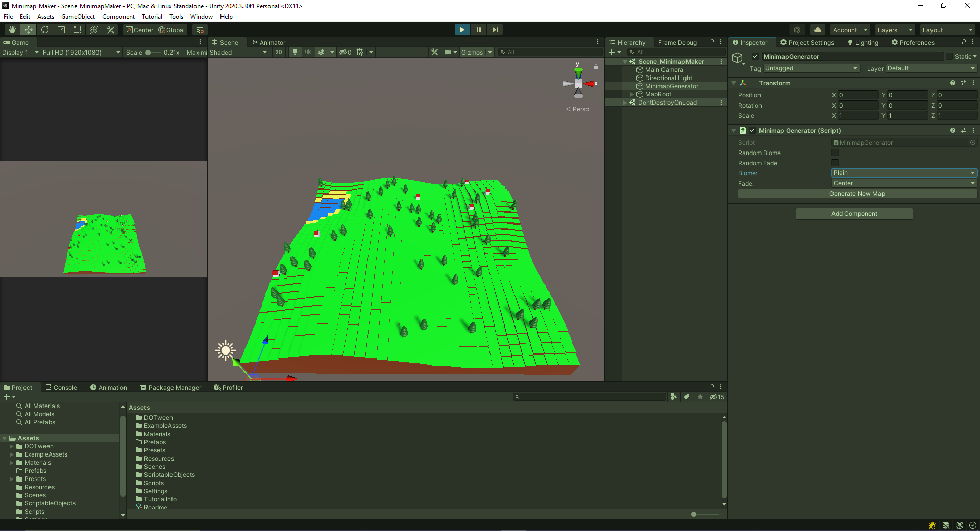Select the Rect tool
The height and width of the screenshot is (531, 980).
pos(78,30)
